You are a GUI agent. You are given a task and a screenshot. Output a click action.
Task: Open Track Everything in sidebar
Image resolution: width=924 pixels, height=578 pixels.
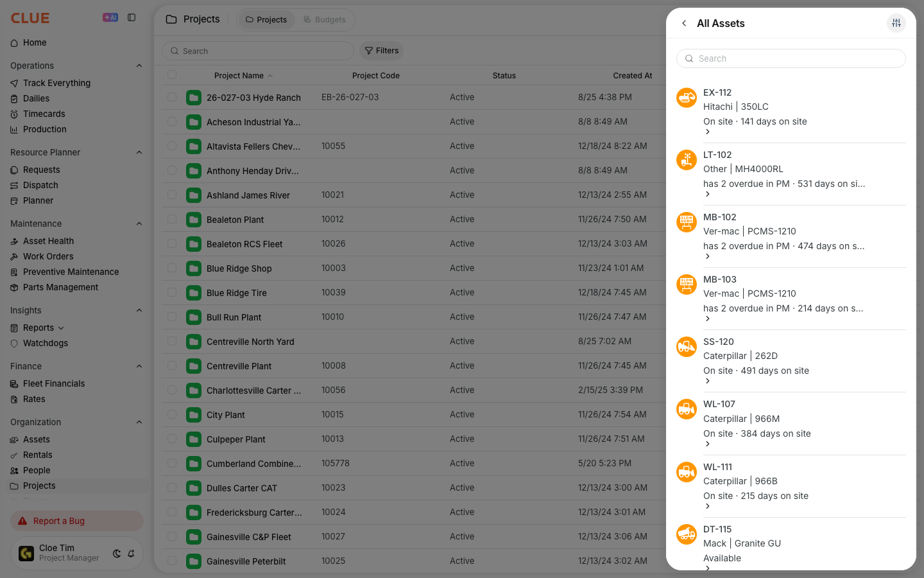56,83
